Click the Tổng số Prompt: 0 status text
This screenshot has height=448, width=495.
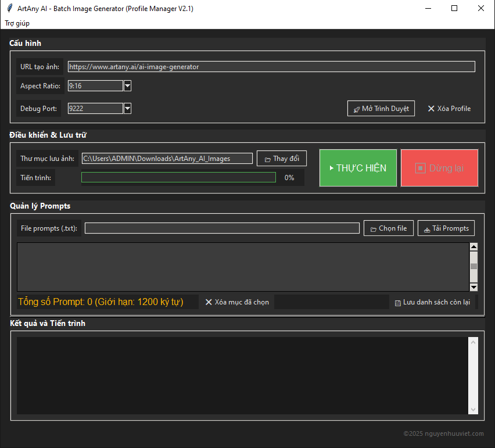coord(101,302)
